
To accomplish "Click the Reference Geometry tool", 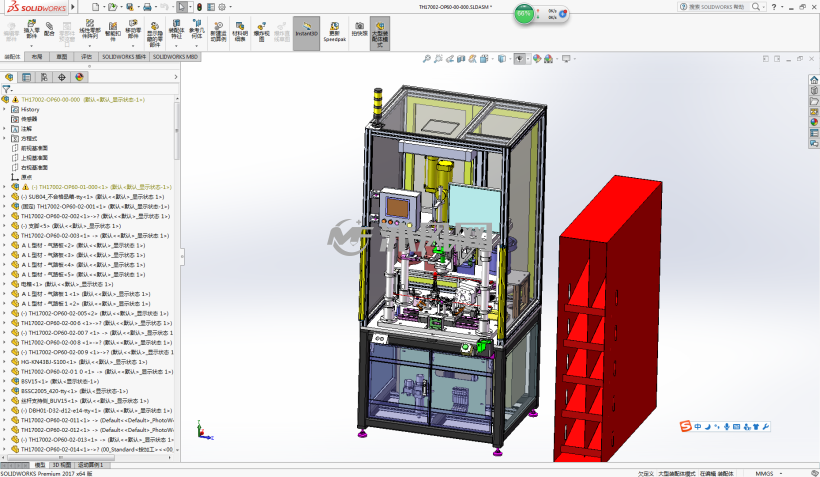I will click(197, 29).
